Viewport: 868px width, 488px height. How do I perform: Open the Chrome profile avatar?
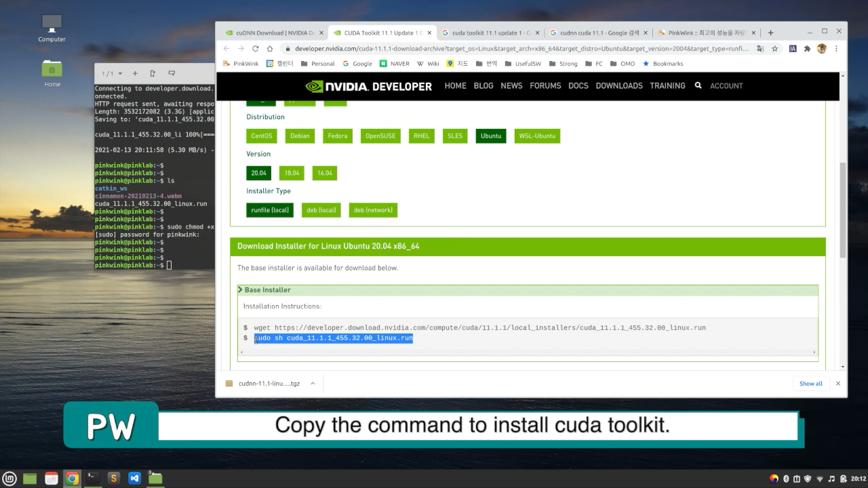click(x=822, y=49)
